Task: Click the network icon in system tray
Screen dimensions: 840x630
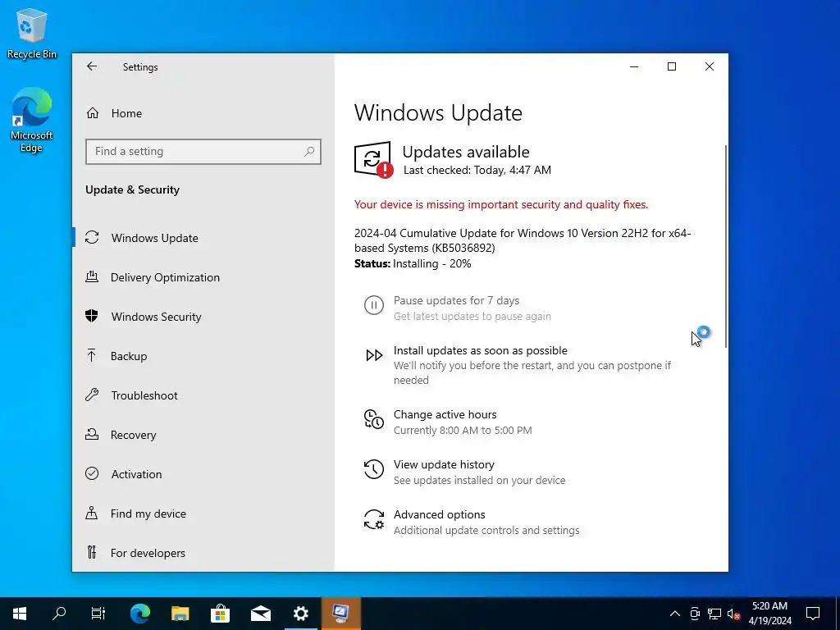Action: pos(714,614)
